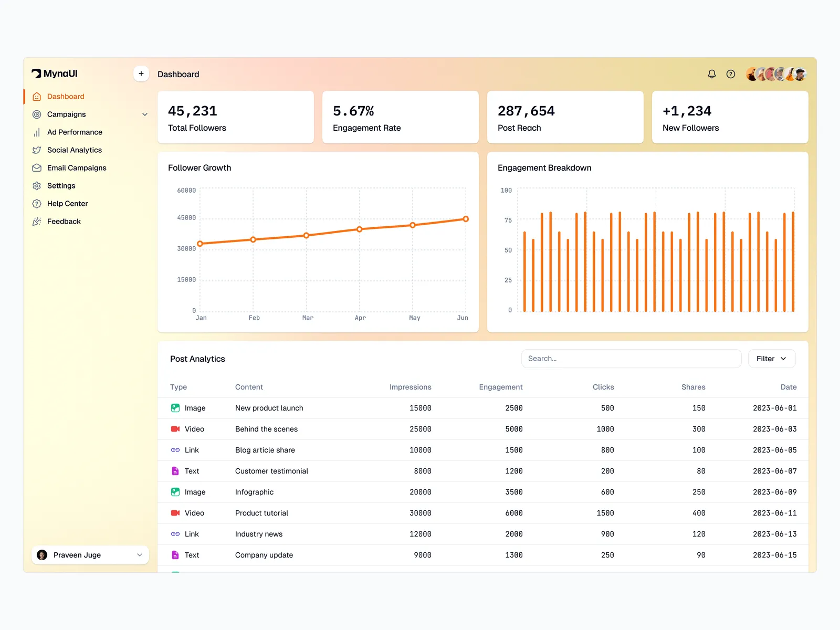The width and height of the screenshot is (840, 630).
Task: Open the Campaigns menu item
Action: click(x=67, y=114)
